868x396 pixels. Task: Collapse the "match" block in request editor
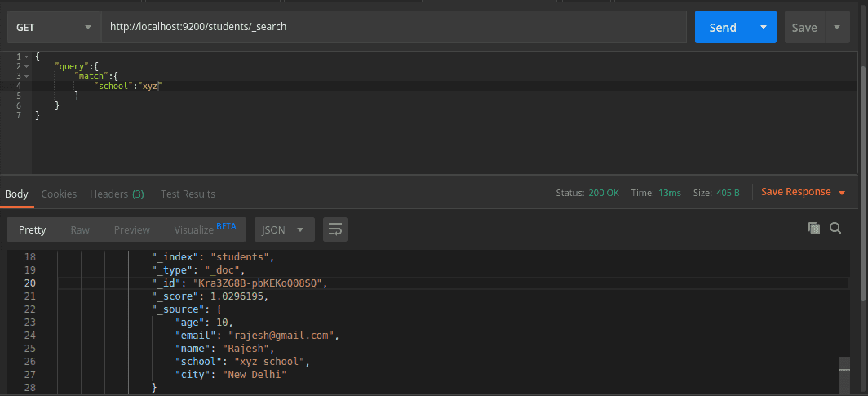point(29,75)
